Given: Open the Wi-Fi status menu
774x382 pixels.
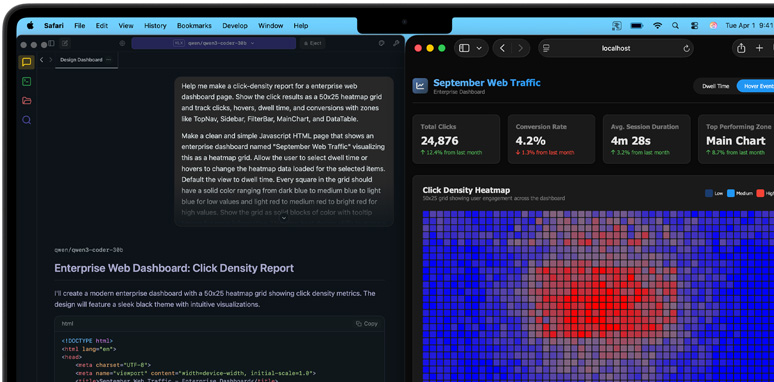Looking at the screenshot, I should (657, 26).
